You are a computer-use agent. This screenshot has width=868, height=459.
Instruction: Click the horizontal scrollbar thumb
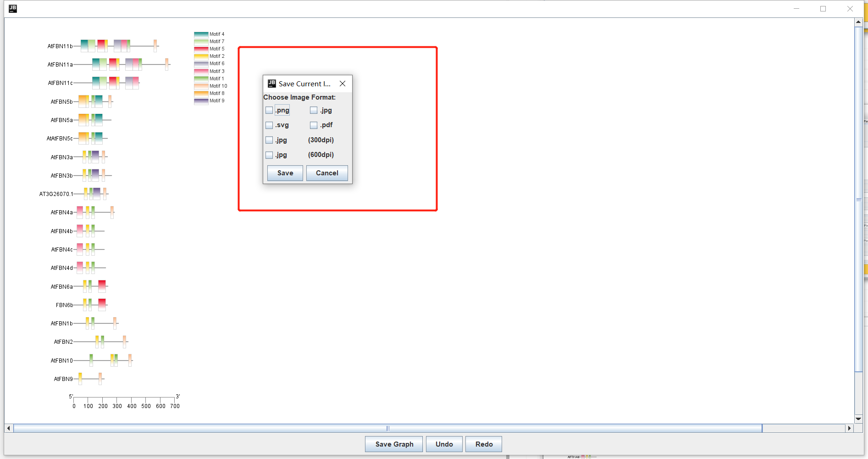point(388,428)
